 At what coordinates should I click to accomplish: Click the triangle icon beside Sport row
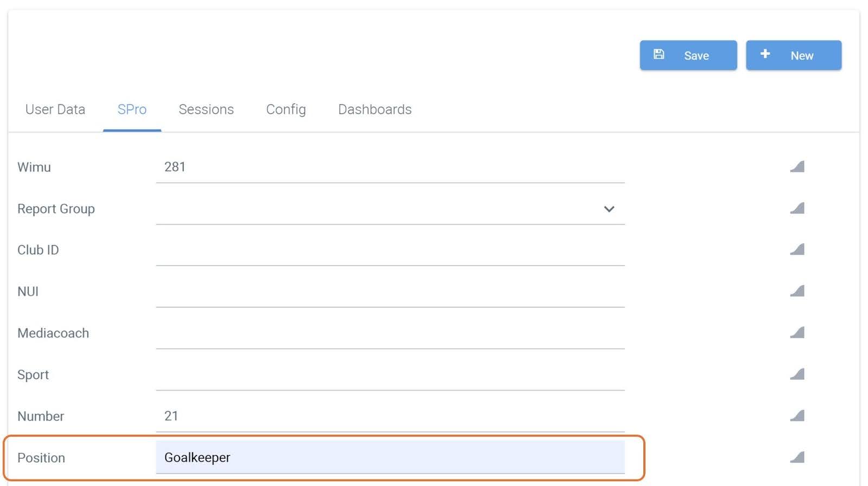tap(797, 375)
